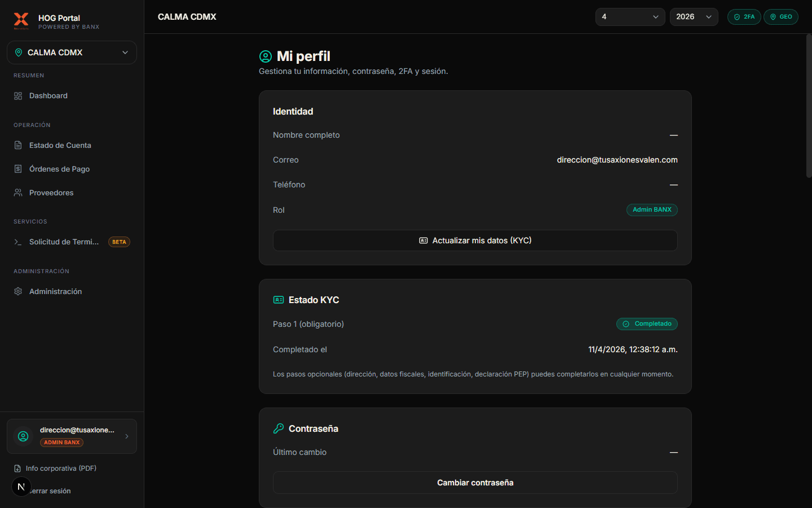812x508 pixels.
Task: Open the year dropdown showing 2026
Action: pyautogui.click(x=694, y=17)
